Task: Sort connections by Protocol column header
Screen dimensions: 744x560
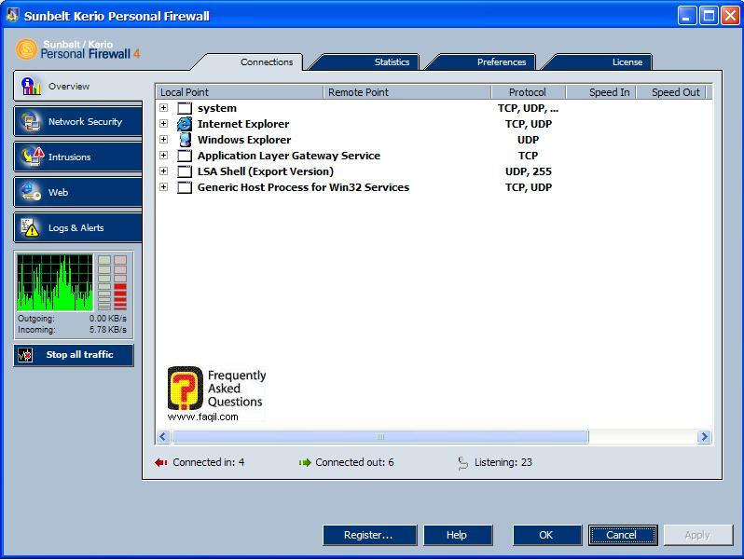Action: click(x=527, y=92)
